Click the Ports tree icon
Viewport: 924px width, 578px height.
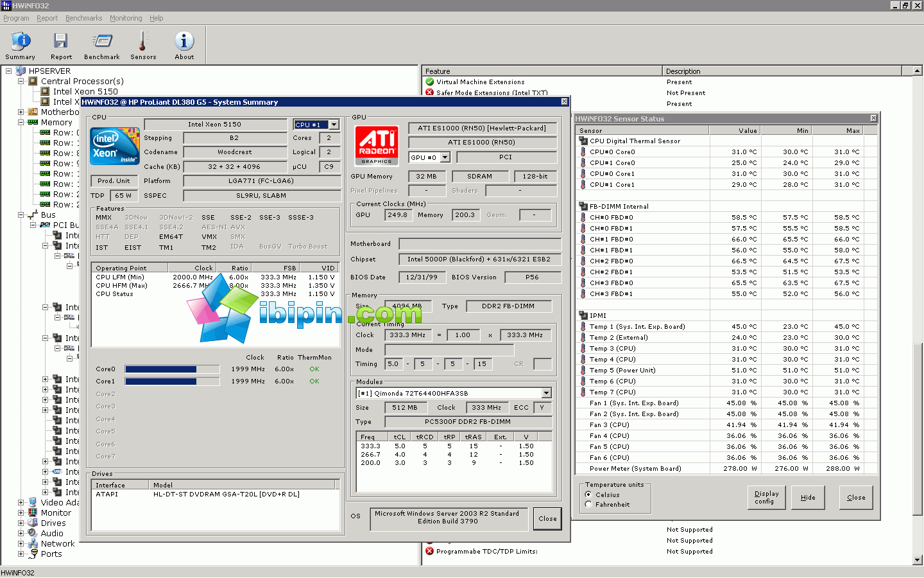(33, 554)
